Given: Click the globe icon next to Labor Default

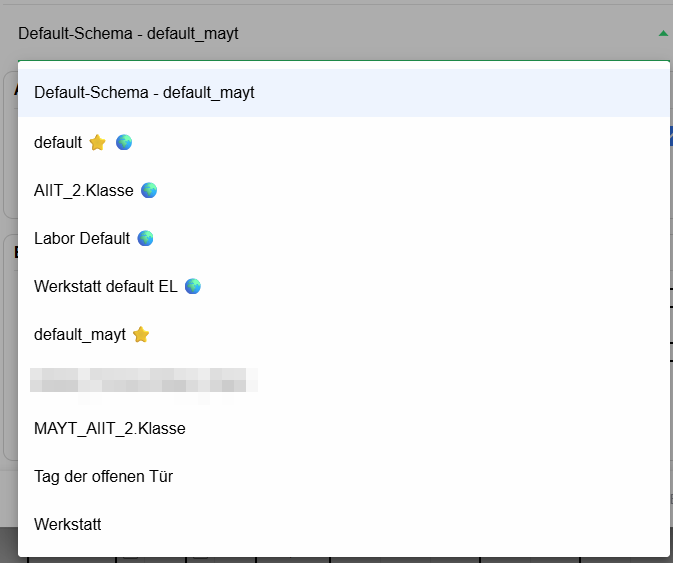Looking at the screenshot, I should 146,238.
